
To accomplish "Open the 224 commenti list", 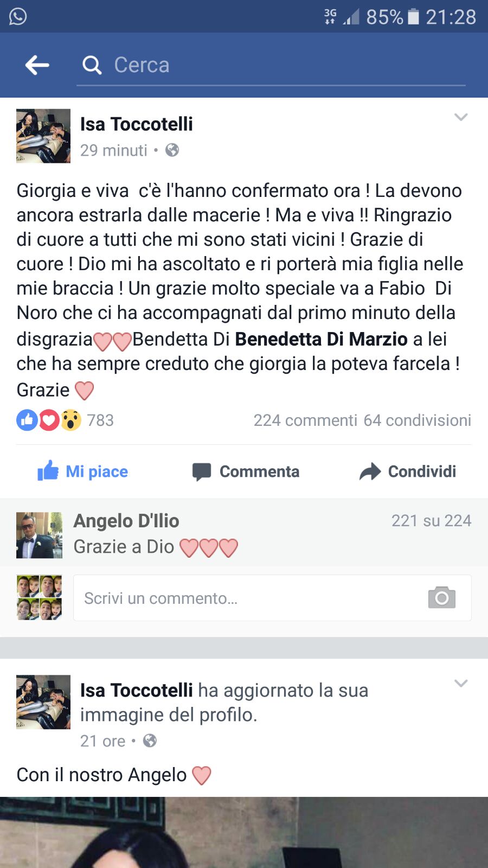I will point(305,420).
